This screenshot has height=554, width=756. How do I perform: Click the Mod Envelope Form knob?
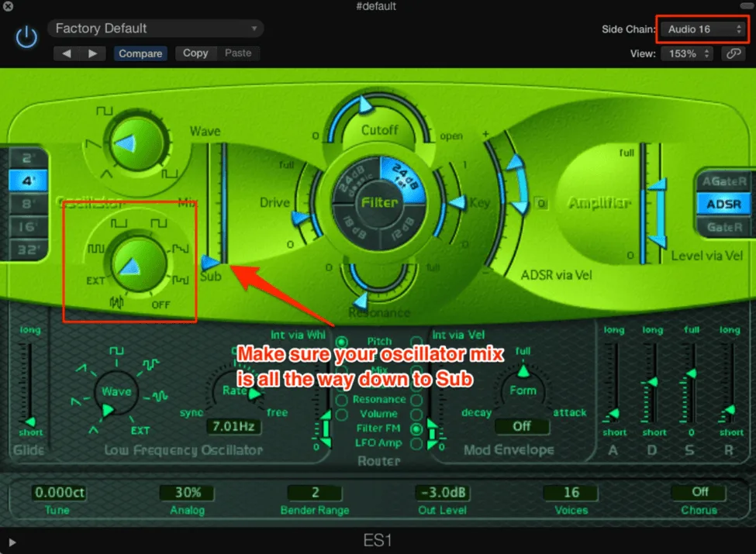pos(523,391)
